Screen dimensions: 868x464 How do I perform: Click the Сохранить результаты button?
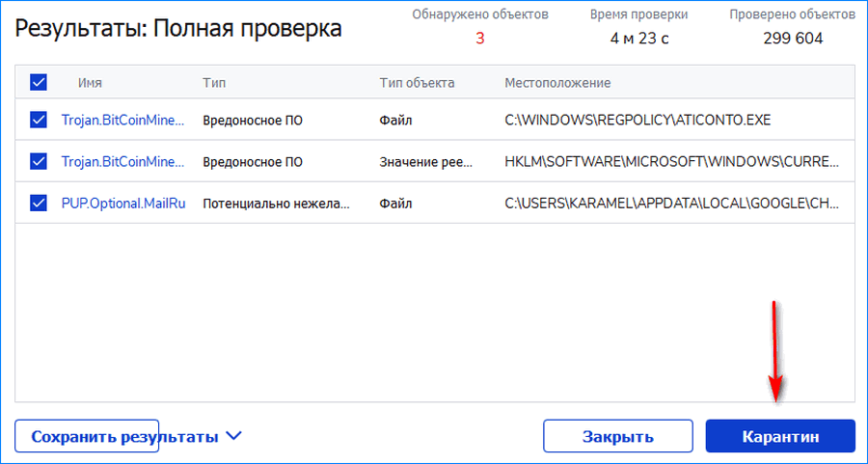(124, 436)
